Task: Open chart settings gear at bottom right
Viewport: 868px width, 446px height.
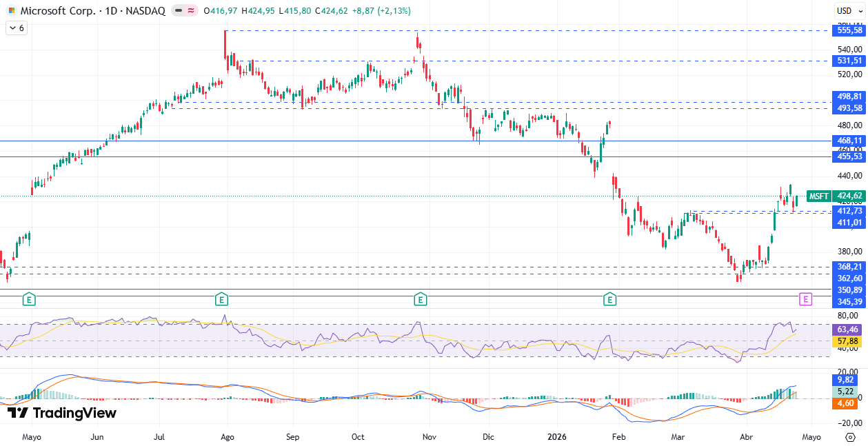Action: (849, 437)
